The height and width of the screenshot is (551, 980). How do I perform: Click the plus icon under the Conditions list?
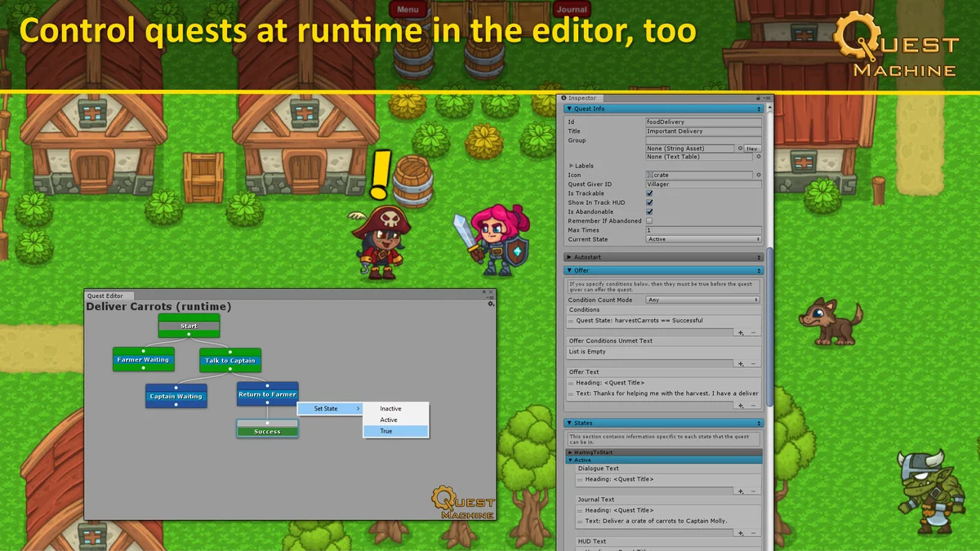741,332
